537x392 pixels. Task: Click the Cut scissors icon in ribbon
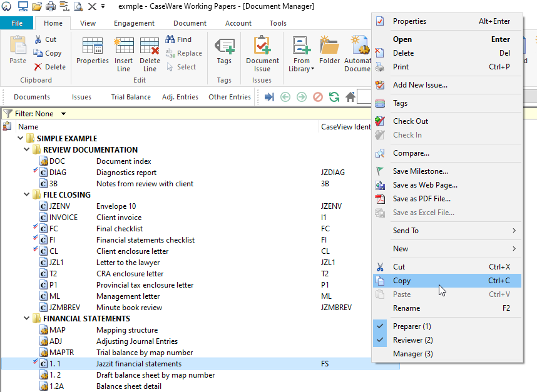pyautogui.click(x=38, y=39)
